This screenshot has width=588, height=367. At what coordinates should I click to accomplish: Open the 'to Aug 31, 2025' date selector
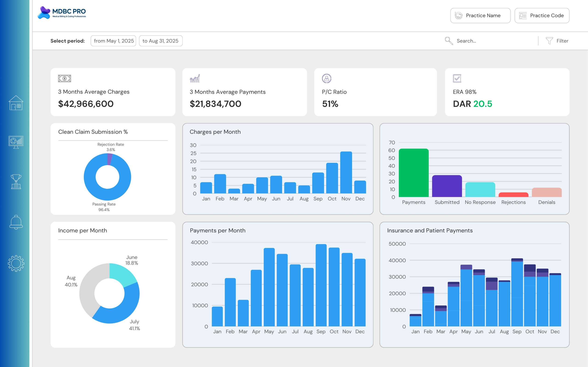[160, 41]
